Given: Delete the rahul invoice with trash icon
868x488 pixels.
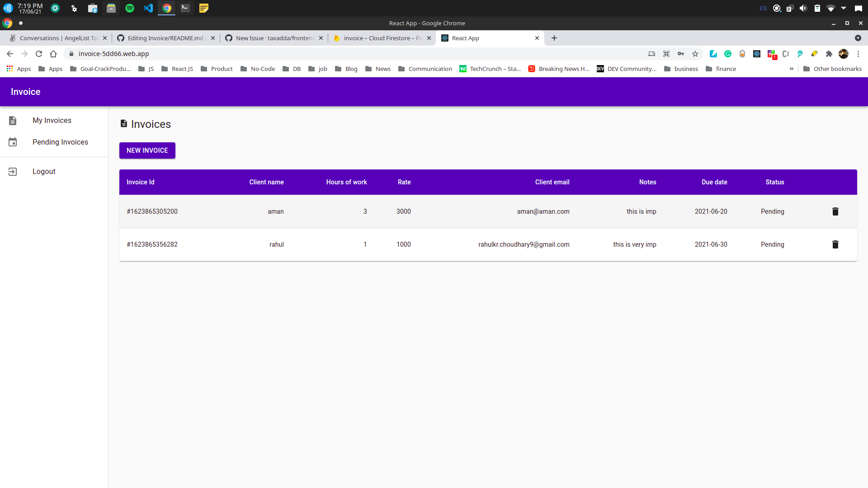Looking at the screenshot, I should (835, 244).
